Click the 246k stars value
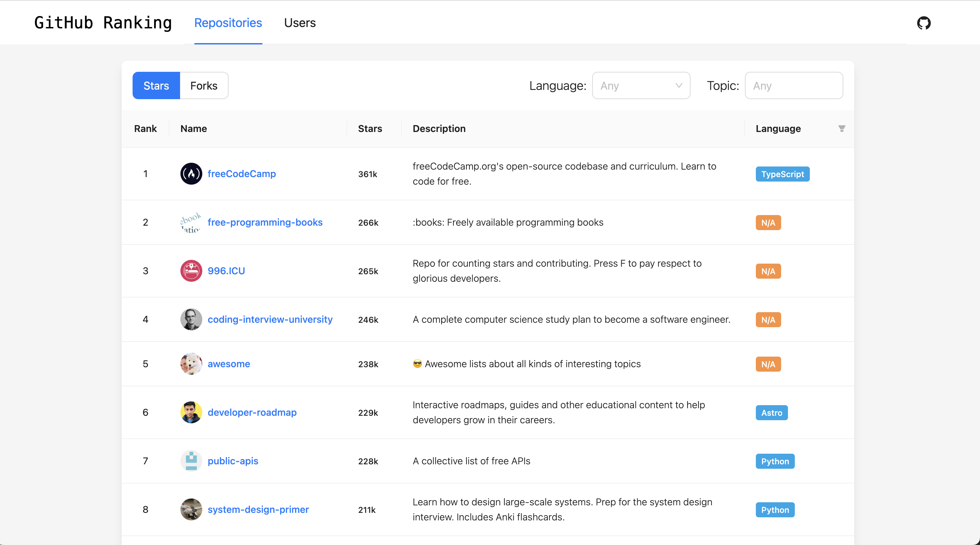 tap(368, 320)
